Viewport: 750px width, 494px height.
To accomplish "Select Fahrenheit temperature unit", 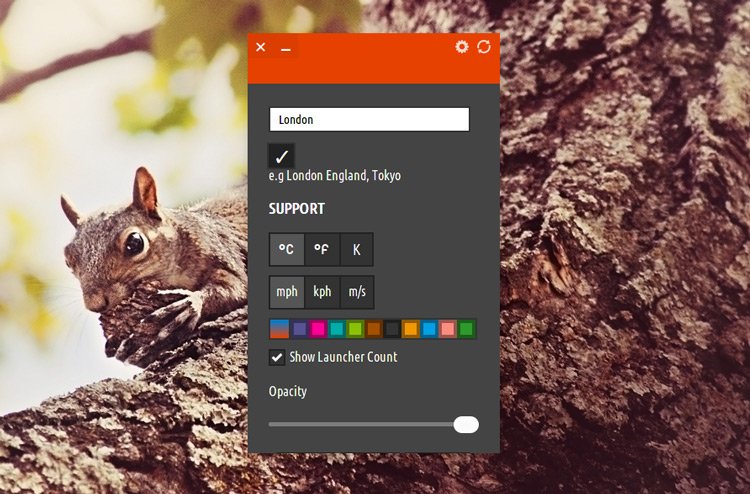I will click(322, 249).
